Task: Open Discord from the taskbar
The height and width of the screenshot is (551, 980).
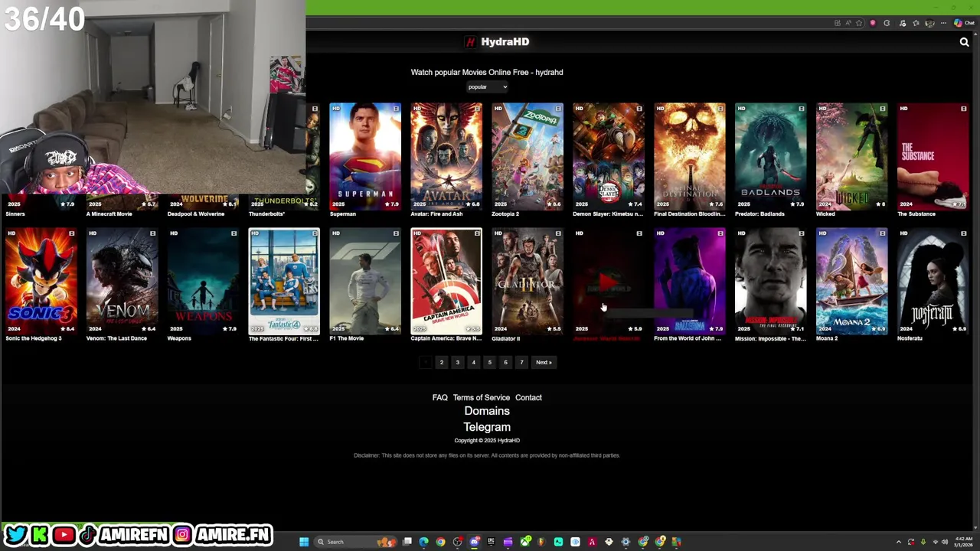Action: [475, 542]
